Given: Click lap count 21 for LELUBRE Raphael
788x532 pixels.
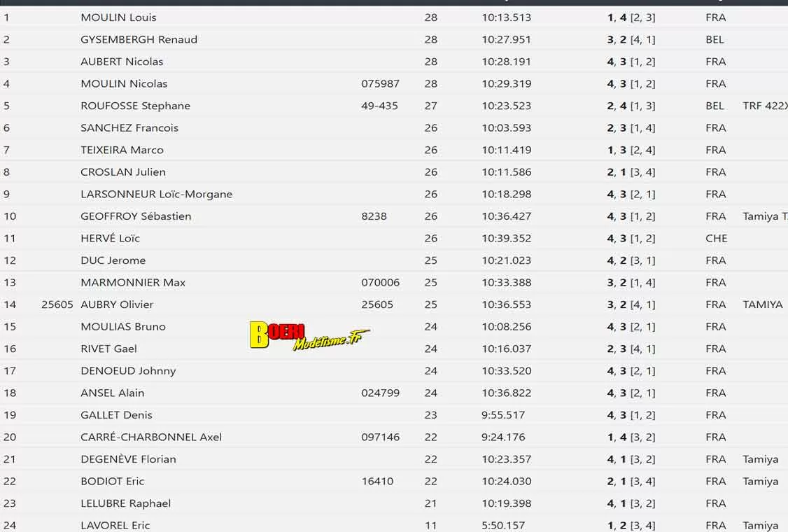Looking at the screenshot, I should [x=430, y=503].
